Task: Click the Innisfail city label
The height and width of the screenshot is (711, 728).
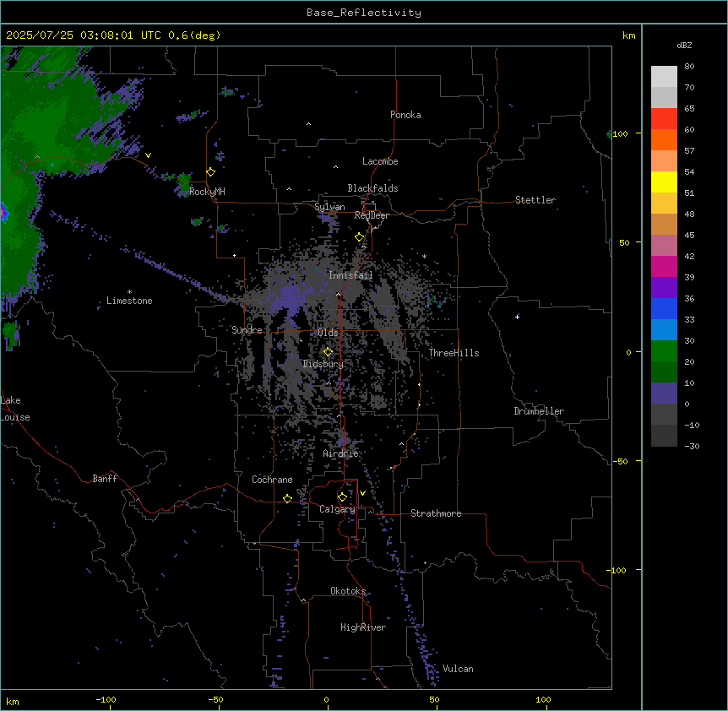Action: pos(350,275)
